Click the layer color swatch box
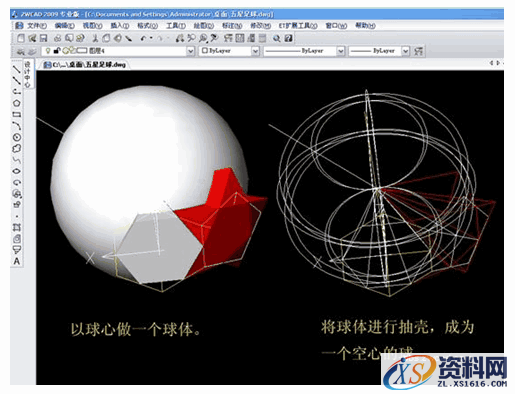 pos(82,51)
